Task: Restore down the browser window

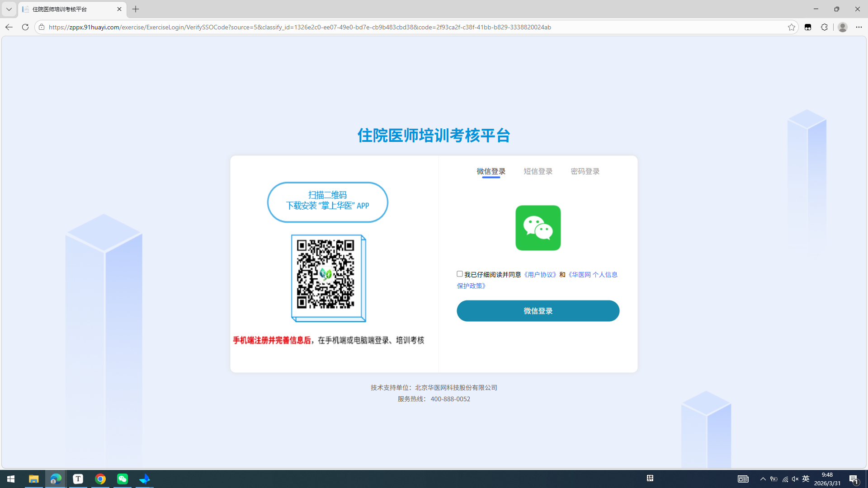Action: point(837,9)
